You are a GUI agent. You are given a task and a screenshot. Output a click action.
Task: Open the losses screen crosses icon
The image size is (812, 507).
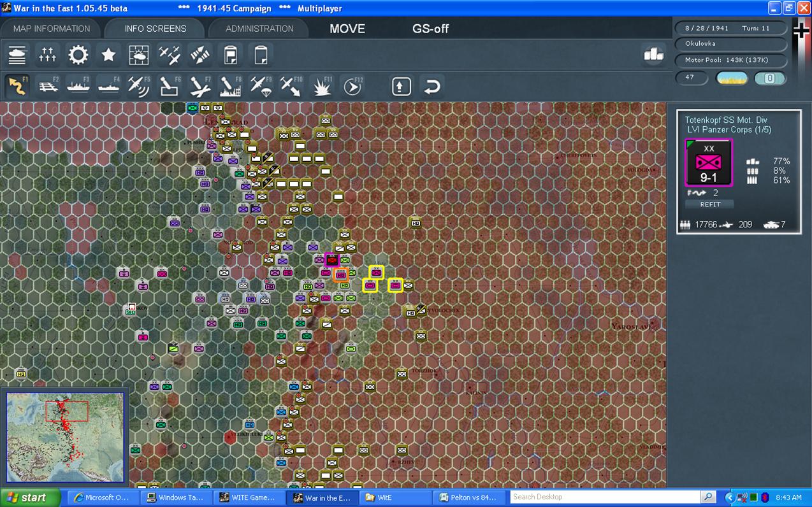(48, 55)
